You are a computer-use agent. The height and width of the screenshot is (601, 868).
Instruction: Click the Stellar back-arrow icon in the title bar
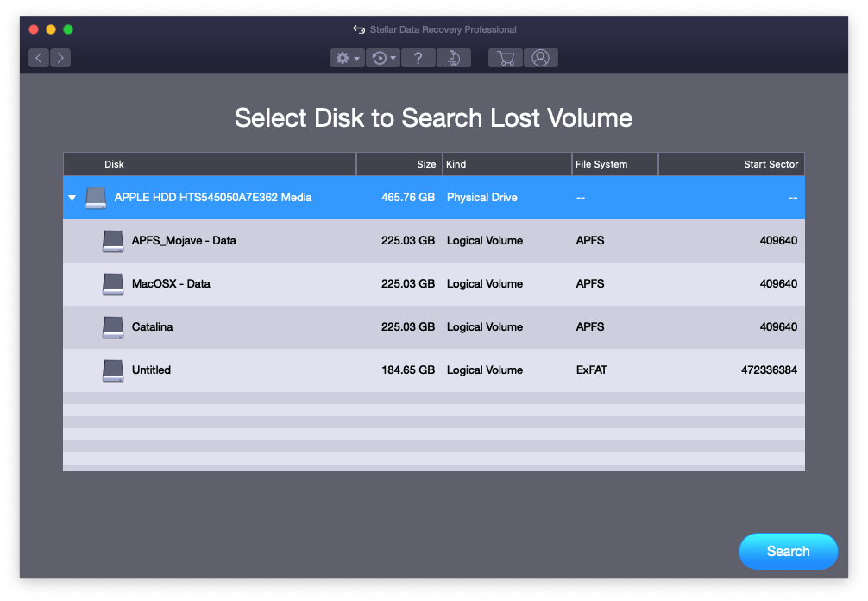point(359,29)
